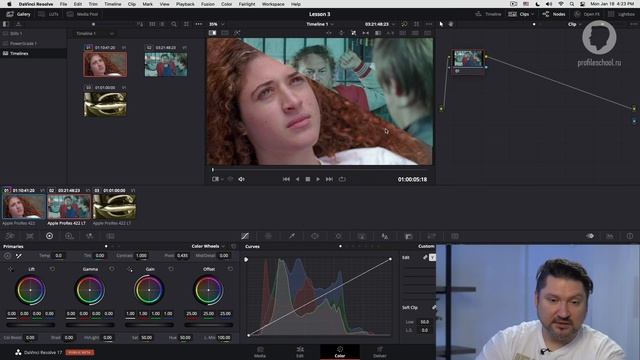This screenshot has width=640, height=360.
Task: Reset the Gamma color wheel
Action: coord(111,269)
